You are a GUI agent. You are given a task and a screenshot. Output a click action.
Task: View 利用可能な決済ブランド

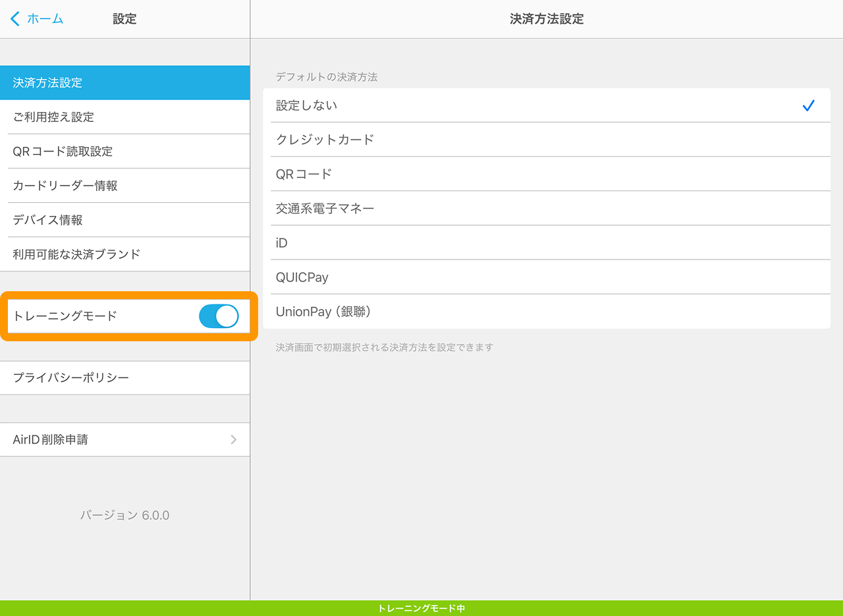pos(125,254)
